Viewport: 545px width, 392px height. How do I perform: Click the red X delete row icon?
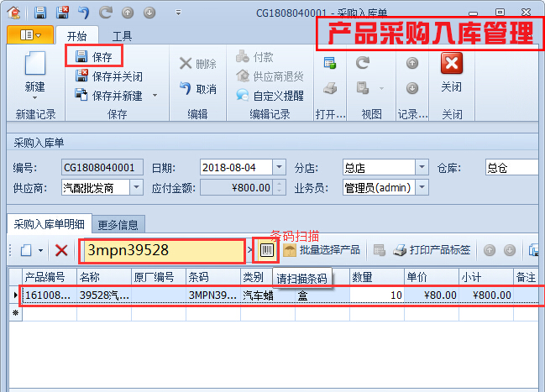61,250
